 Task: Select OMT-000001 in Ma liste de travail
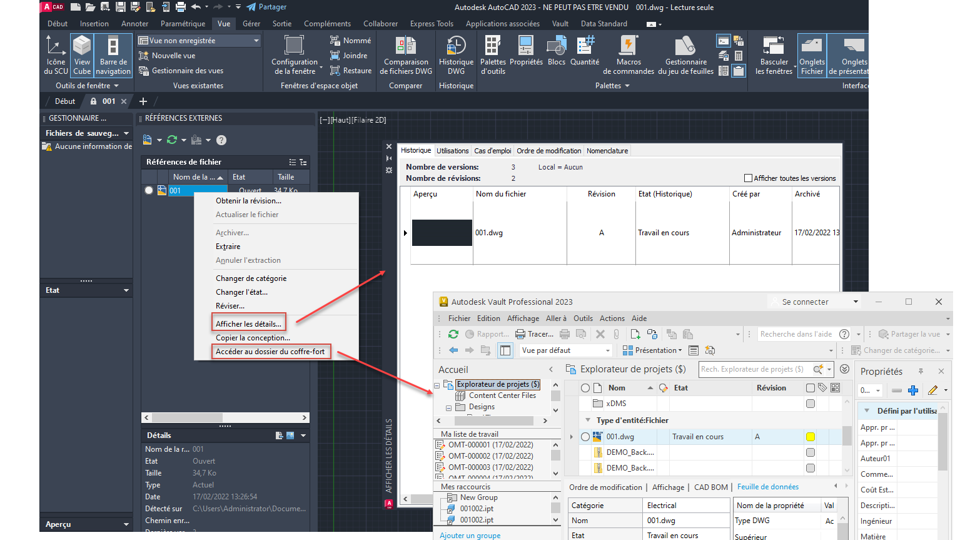point(491,445)
